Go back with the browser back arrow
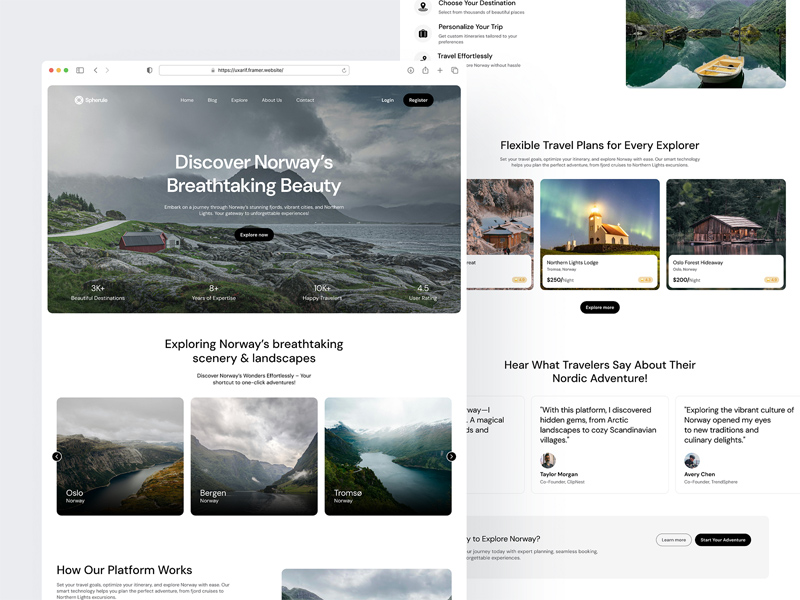Viewport: 800px width, 600px height. click(x=95, y=70)
